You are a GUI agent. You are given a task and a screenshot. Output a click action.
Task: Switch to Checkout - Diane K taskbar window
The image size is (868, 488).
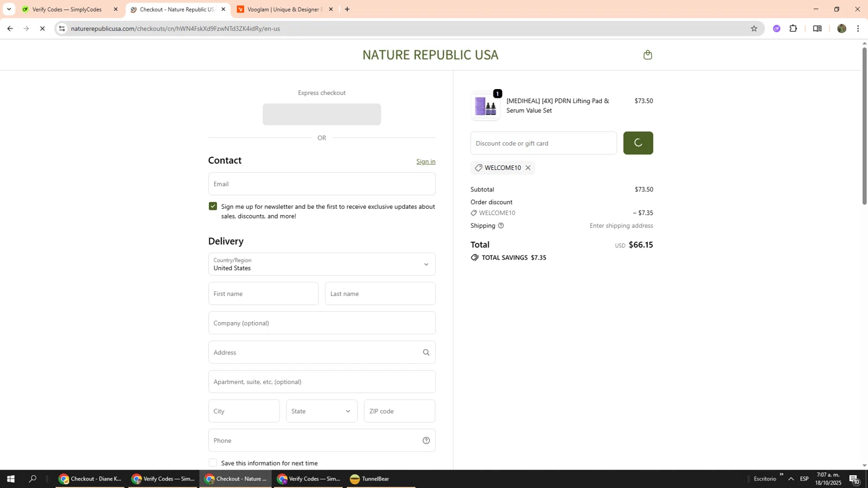[90, 479]
